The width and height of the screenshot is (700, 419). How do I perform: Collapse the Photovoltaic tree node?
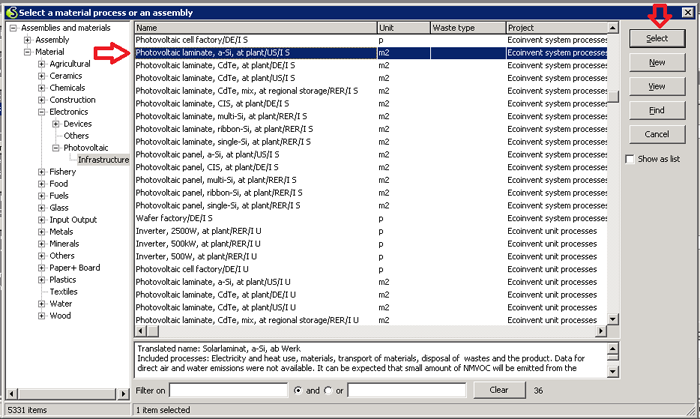click(x=56, y=148)
